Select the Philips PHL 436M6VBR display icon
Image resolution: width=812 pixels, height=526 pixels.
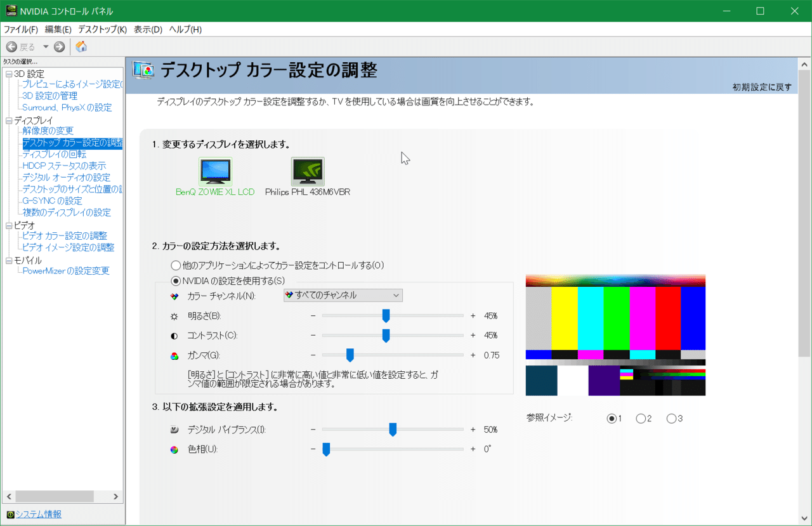[308, 171]
